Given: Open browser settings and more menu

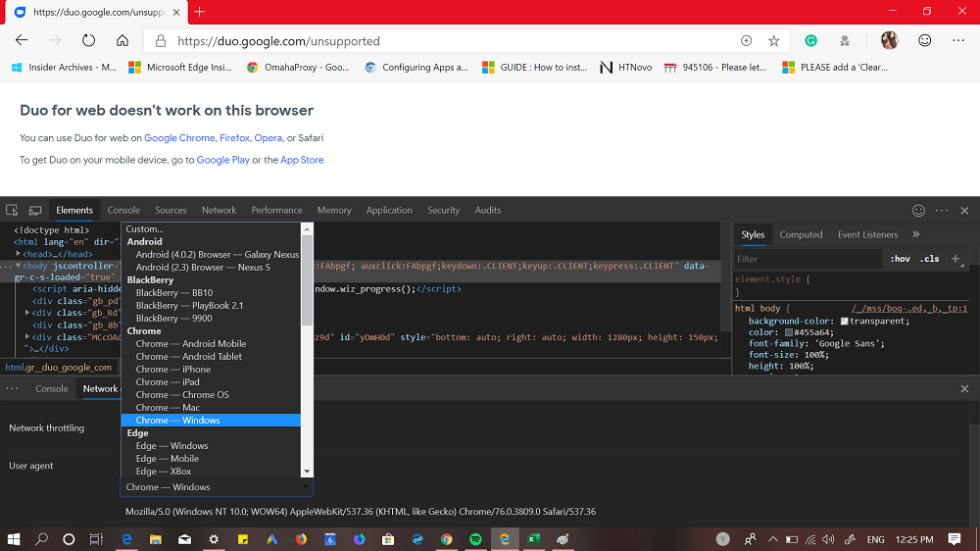Looking at the screenshot, I should tap(958, 40).
